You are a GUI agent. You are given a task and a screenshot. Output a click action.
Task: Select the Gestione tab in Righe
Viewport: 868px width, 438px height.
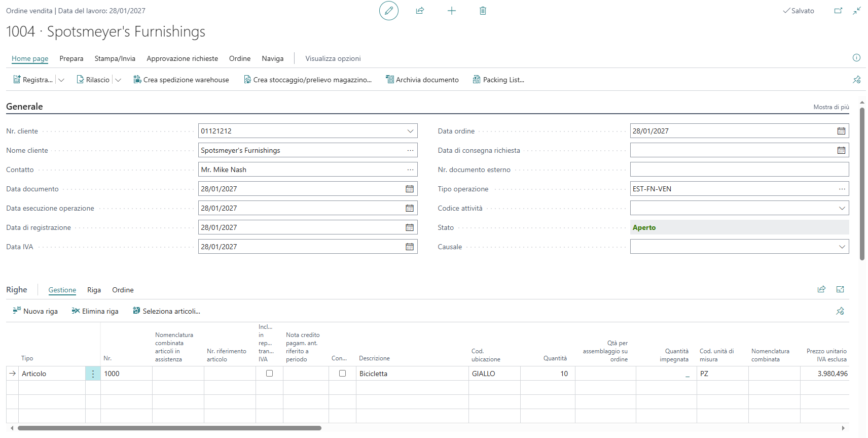pyautogui.click(x=62, y=290)
